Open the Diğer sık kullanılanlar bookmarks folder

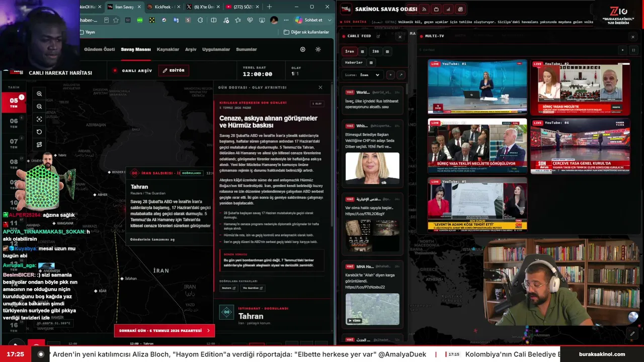click(x=306, y=32)
